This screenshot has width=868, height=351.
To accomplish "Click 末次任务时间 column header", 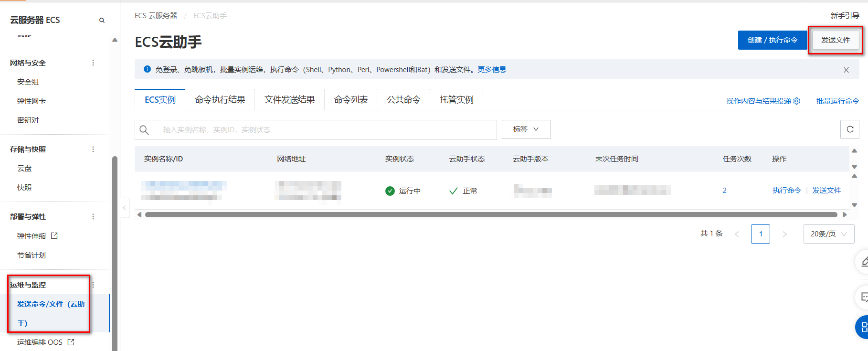I will [x=616, y=159].
